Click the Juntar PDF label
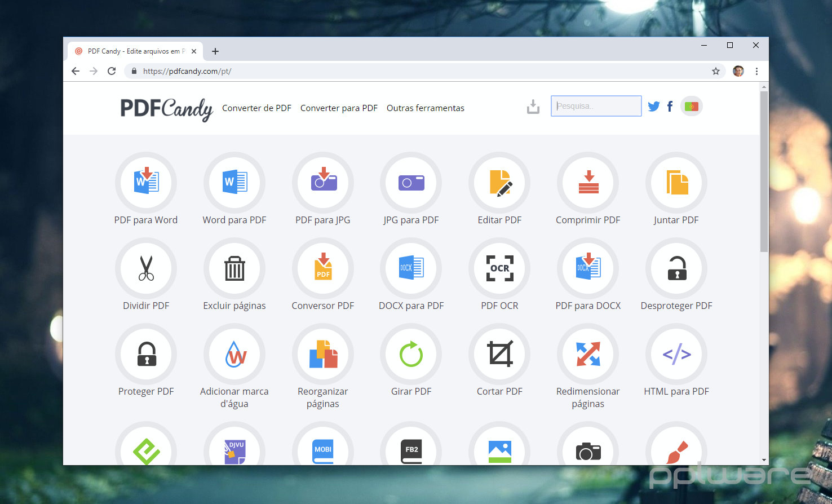Image resolution: width=832 pixels, height=504 pixels. coord(676,220)
